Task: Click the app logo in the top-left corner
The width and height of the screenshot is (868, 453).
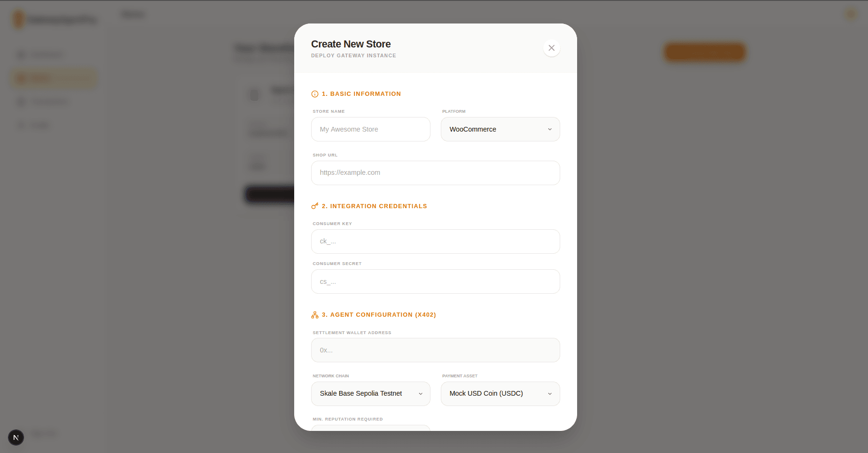Action: tap(19, 19)
